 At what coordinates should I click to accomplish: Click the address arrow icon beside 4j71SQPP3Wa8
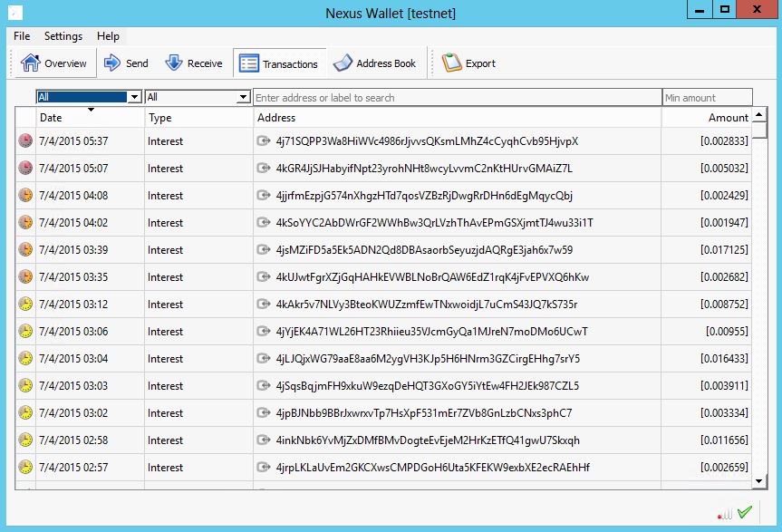[x=264, y=140]
